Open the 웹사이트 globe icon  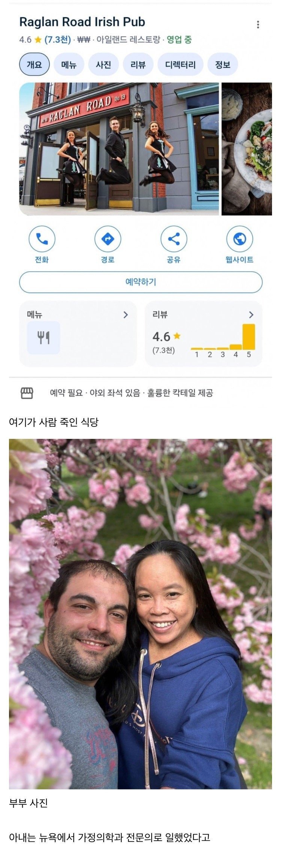pyautogui.click(x=239, y=239)
